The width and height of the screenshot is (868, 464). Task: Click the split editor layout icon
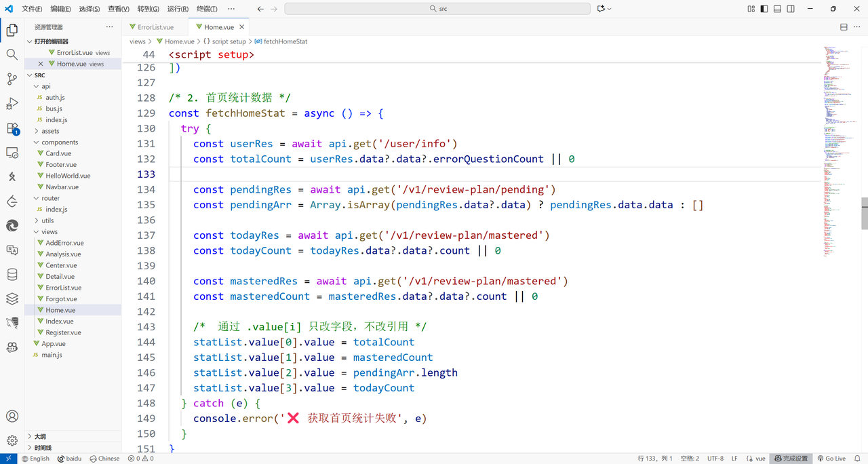844,27
